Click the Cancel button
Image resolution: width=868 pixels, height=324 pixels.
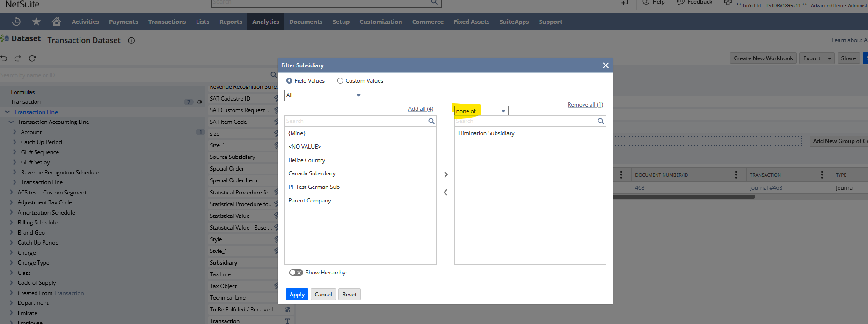click(x=323, y=295)
